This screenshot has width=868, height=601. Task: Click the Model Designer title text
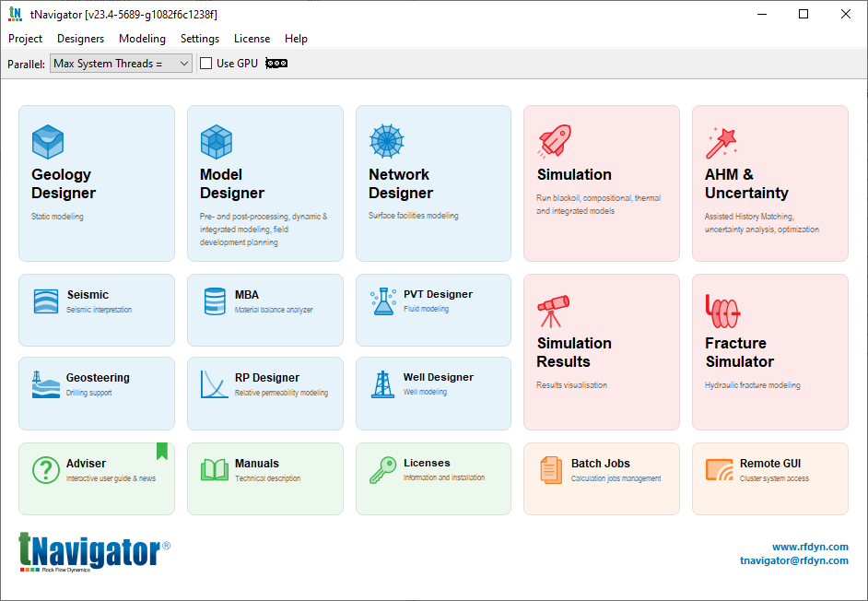point(232,183)
